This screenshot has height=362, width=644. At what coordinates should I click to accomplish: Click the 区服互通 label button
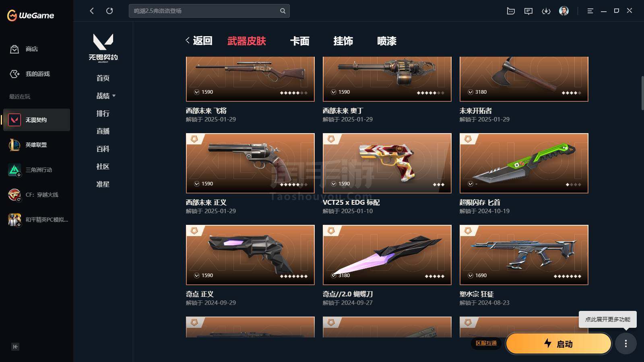click(x=486, y=343)
